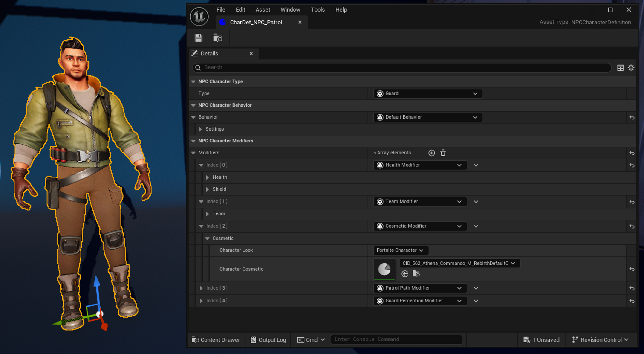Open the Asset menu
Viewport: 644px width, 354px height.
[263, 9]
